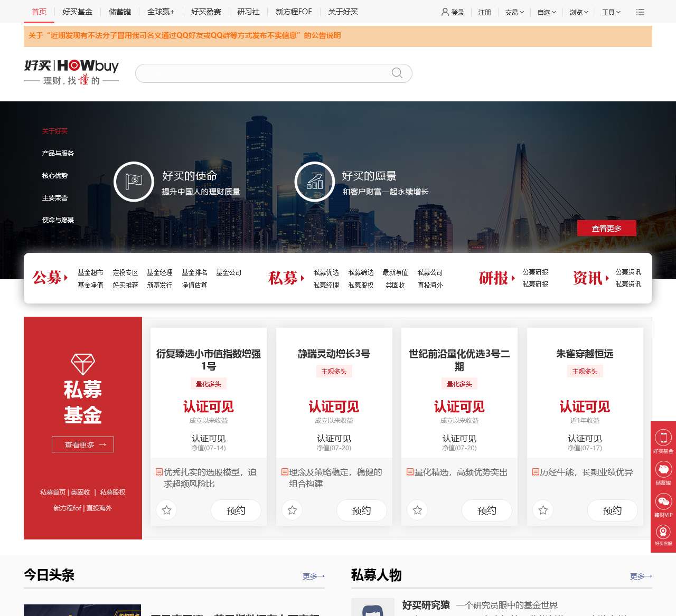Select 产品与服务 in banner sidebar

pyautogui.click(x=58, y=153)
